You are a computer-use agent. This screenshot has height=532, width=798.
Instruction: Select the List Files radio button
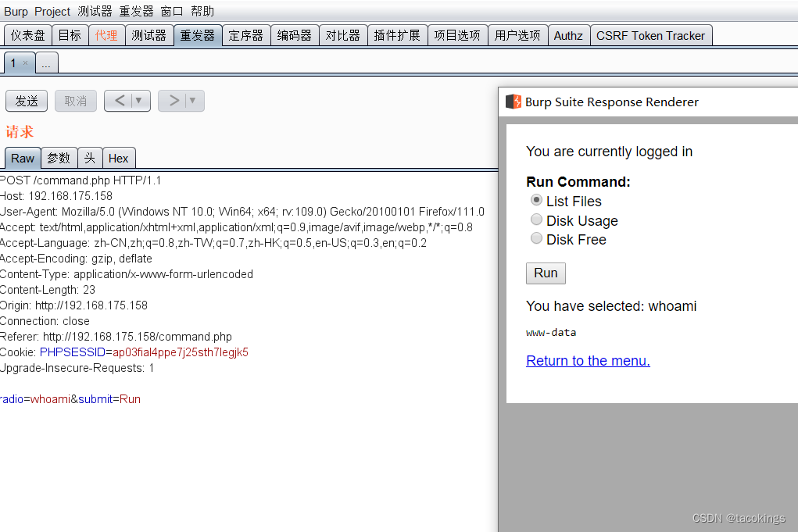point(536,201)
